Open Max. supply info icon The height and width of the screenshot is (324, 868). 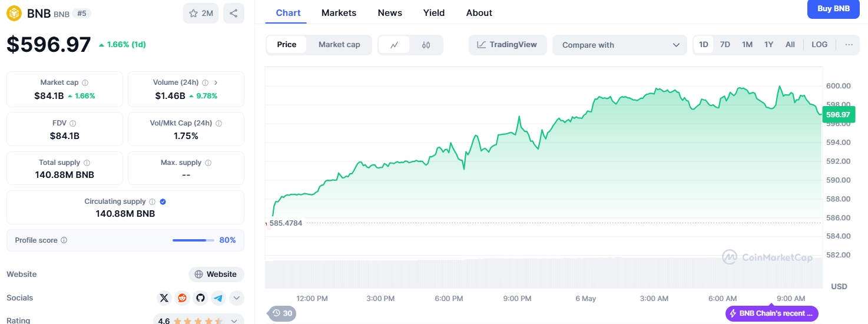pyautogui.click(x=208, y=163)
